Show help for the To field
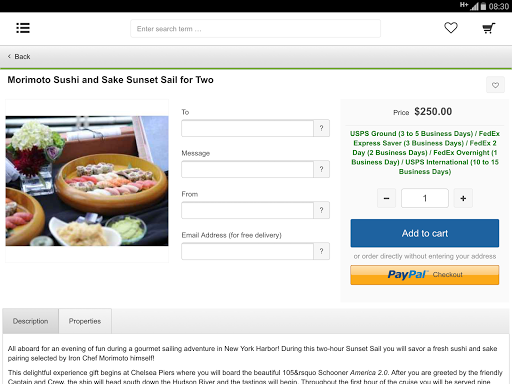This screenshot has height=384, width=512. (321, 128)
